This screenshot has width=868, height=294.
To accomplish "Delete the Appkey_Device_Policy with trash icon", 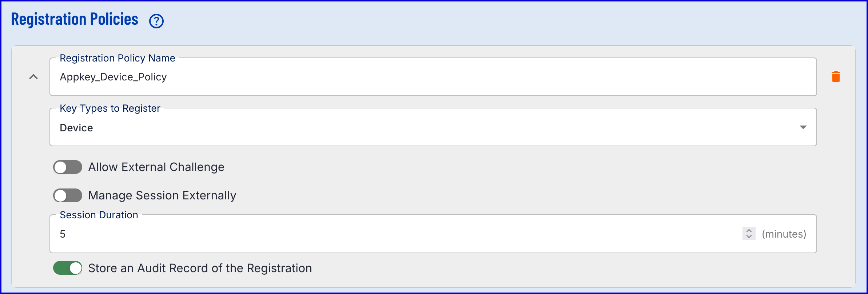I will [836, 77].
